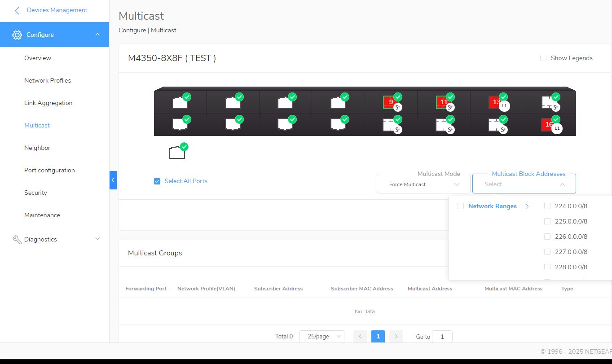
Task: Check the 226.0.0.0/8 address block
Action: pos(547,237)
